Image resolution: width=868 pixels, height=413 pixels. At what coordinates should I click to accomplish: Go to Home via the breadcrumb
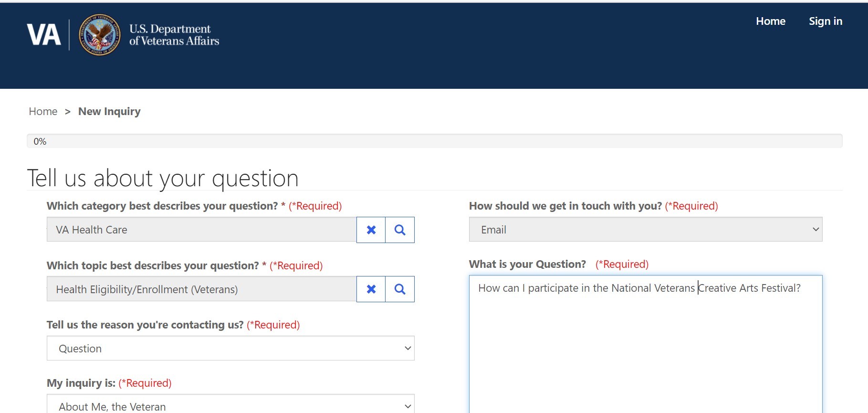click(43, 111)
